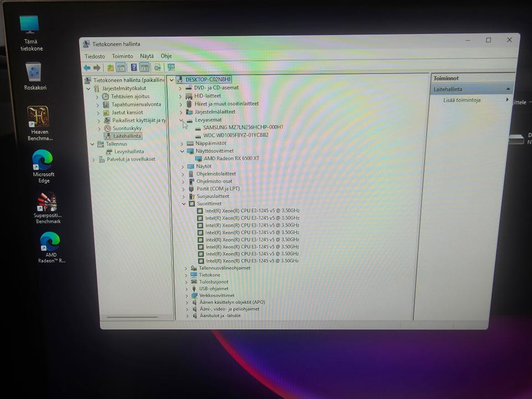Toggle the console tree pane icon
Image resolution: width=532 pixels, height=399 pixels.
(121, 68)
